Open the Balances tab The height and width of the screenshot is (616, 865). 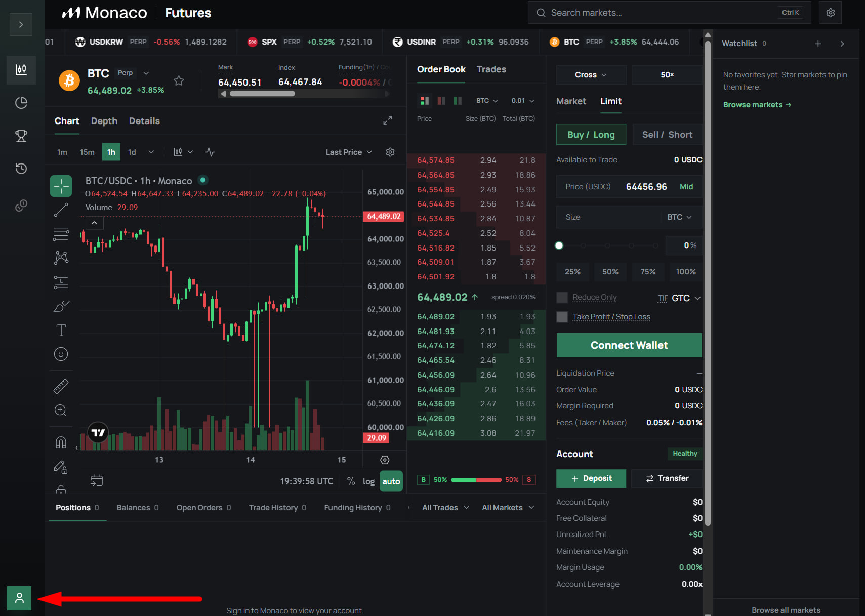point(138,508)
